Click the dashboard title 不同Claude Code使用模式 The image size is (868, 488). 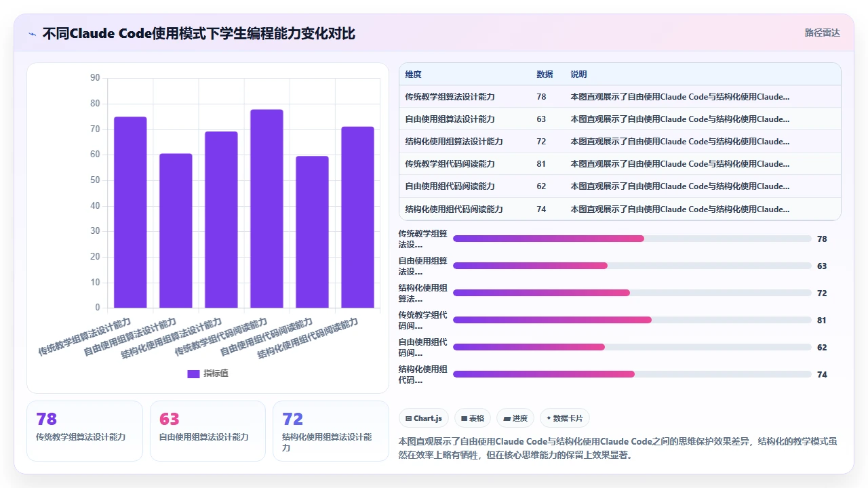pos(199,33)
